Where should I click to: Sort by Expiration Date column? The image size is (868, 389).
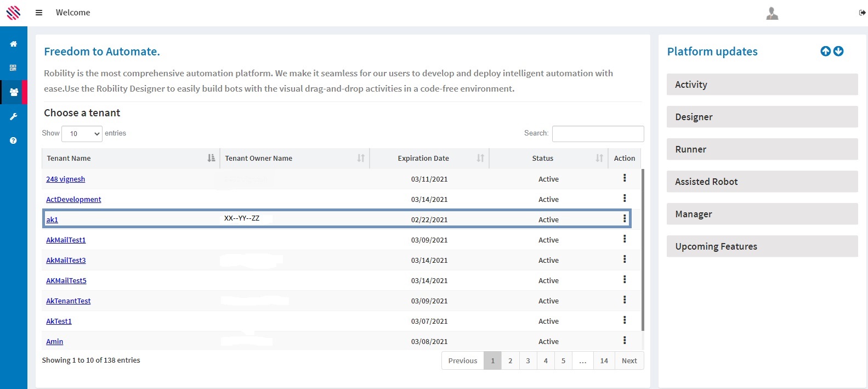pyautogui.click(x=429, y=158)
